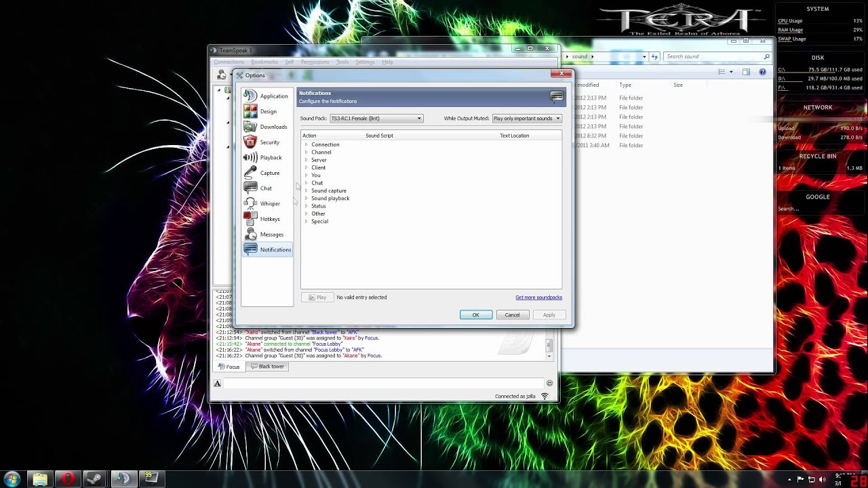Image resolution: width=868 pixels, height=488 pixels.
Task: Select the Notifications options category
Action: [267, 249]
